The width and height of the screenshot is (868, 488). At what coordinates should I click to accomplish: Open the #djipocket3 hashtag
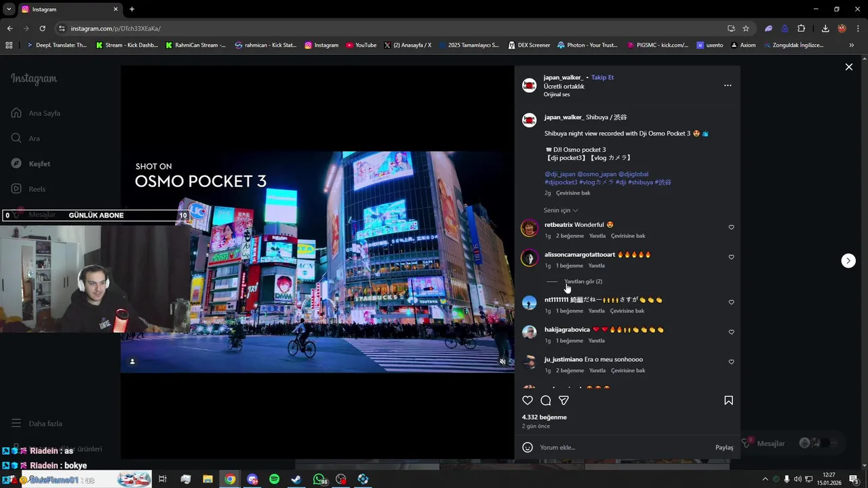tap(561, 182)
